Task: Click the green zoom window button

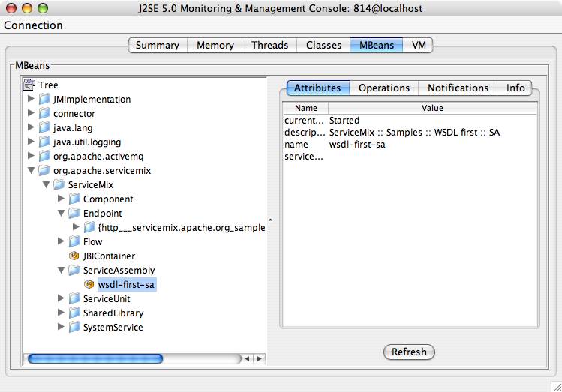Action: [43, 8]
